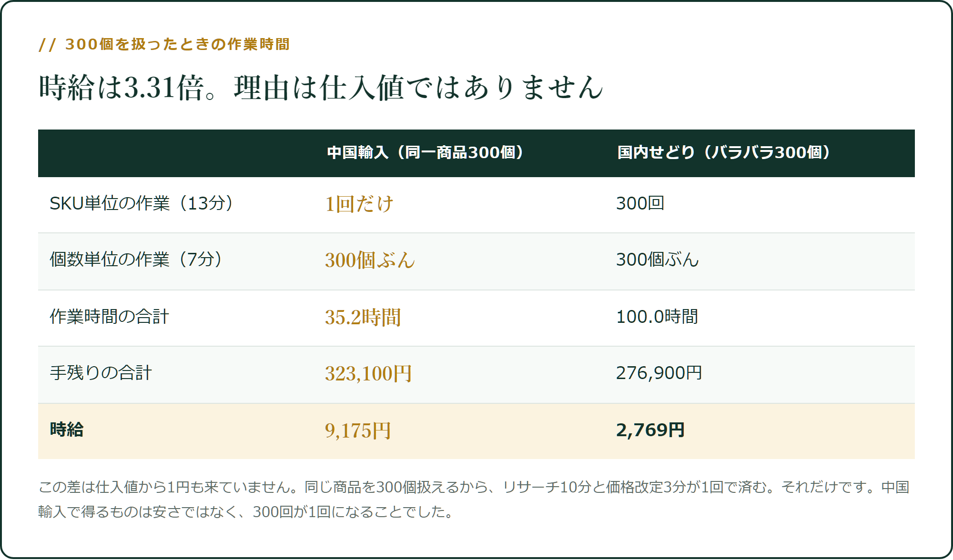The image size is (953, 560).
Task: Click the value '276,900円'
Action: [x=659, y=373]
